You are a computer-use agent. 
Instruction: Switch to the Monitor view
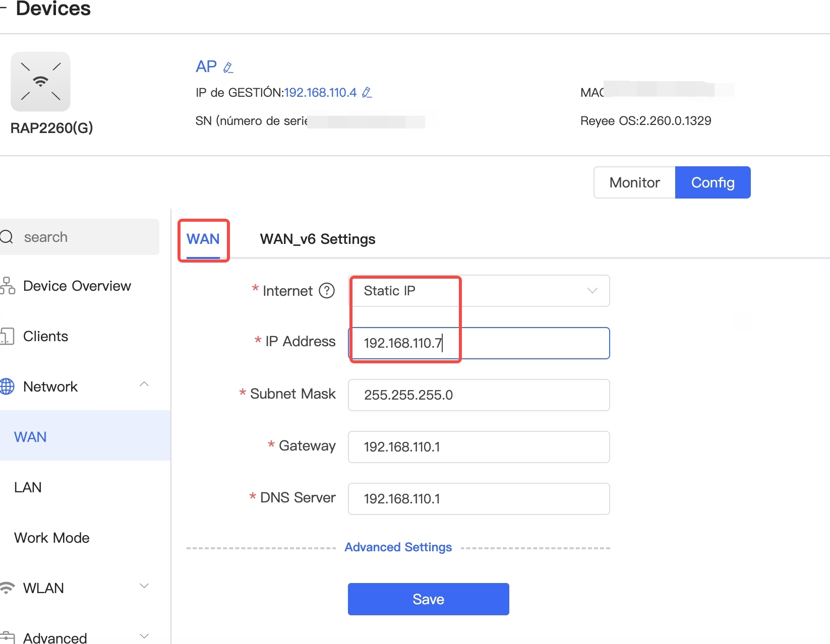pyautogui.click(x=634, y=182)
